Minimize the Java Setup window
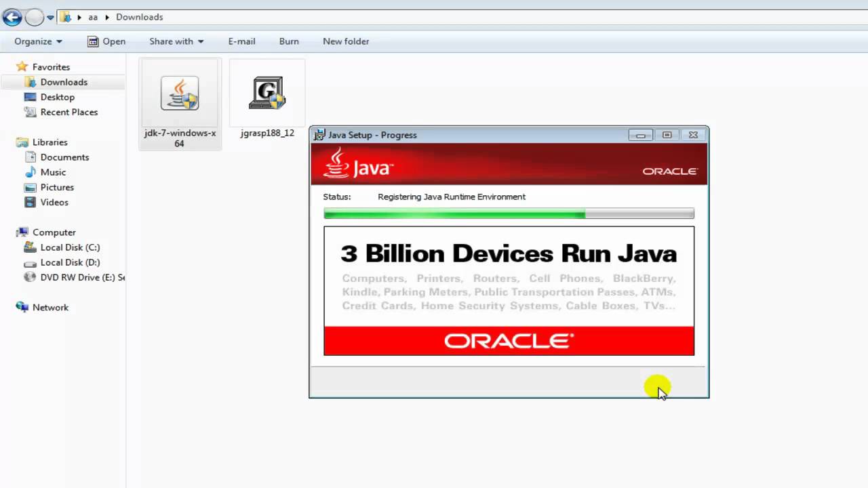The height and width of the screenshot is (488, 868). [x=640, y=135]
